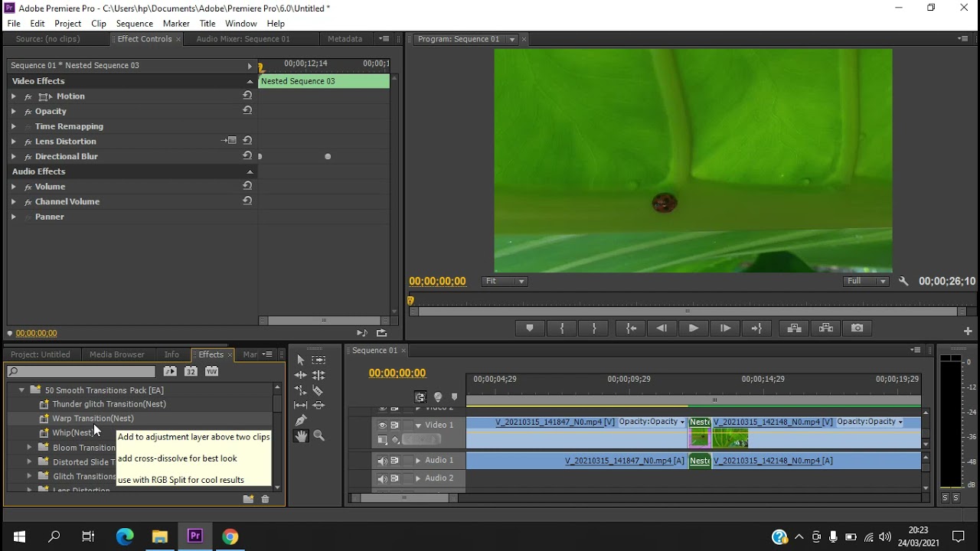This screenshot has width=980, height=551.
Task: Toggle Audio 2 track output speaker
Action: 382,479
